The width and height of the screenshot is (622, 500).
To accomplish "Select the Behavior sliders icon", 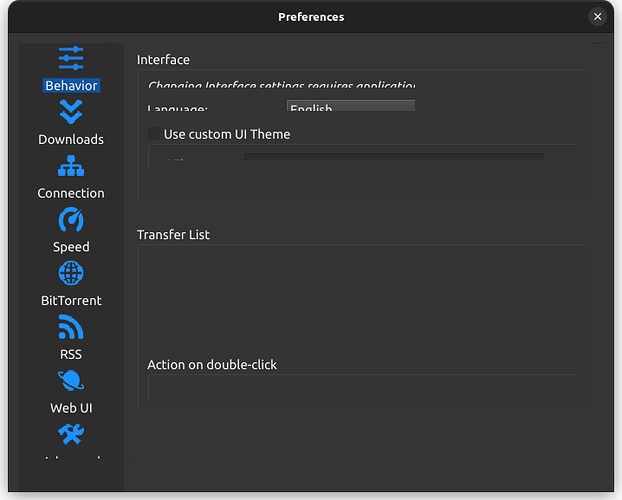I will click(x=71, y=58).
